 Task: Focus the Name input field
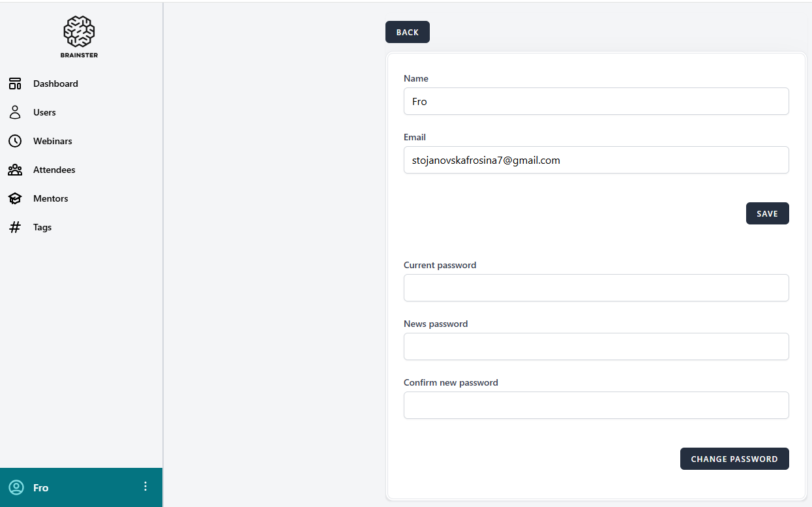[595, 101]
